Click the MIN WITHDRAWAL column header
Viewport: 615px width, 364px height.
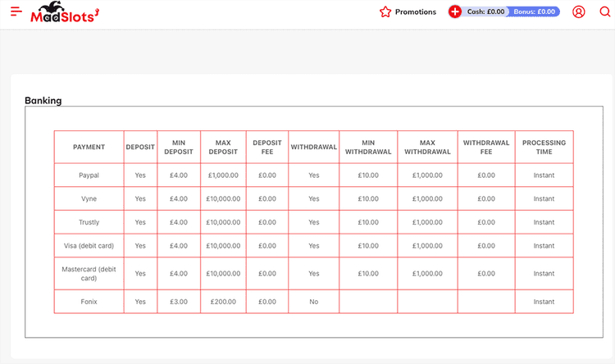pyautogui.click(x=368, y=147)
